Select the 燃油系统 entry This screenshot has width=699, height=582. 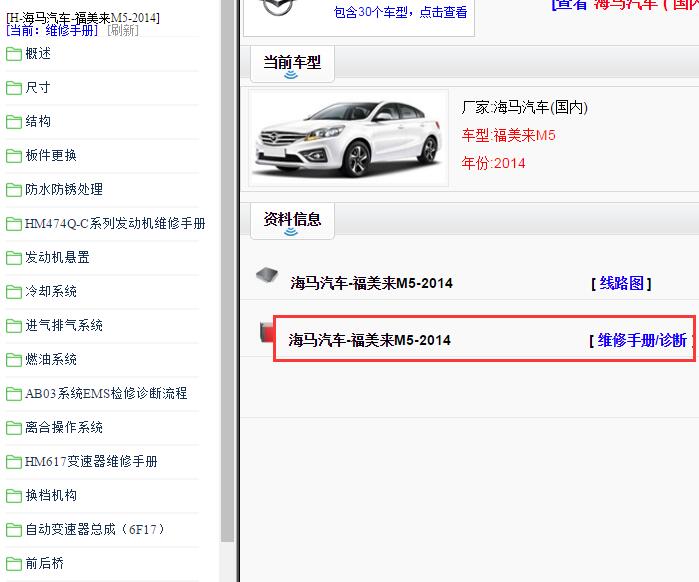tap(51, 359)
